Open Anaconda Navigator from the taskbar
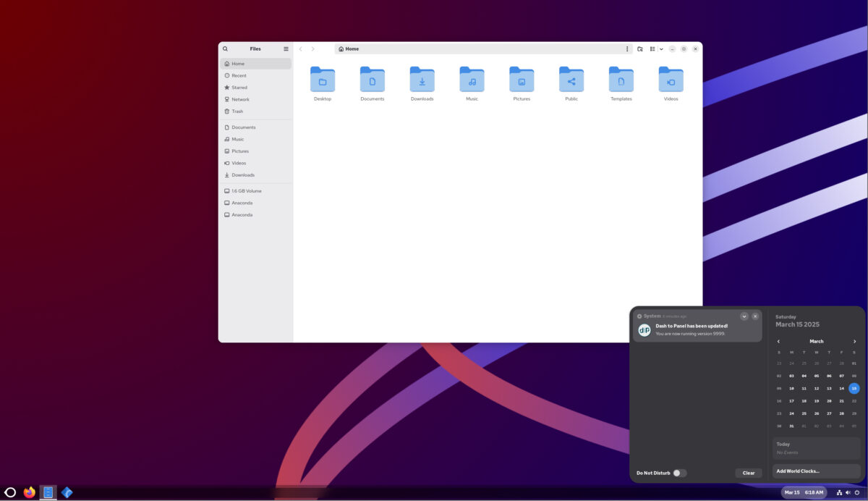The width and height of the screenshot is (868, 501). point(67,492)
